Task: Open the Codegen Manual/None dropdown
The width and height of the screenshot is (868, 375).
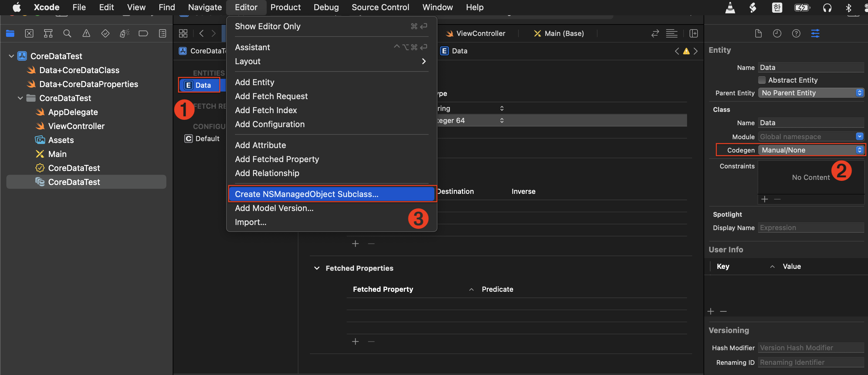Action: [x=811, y=150]
